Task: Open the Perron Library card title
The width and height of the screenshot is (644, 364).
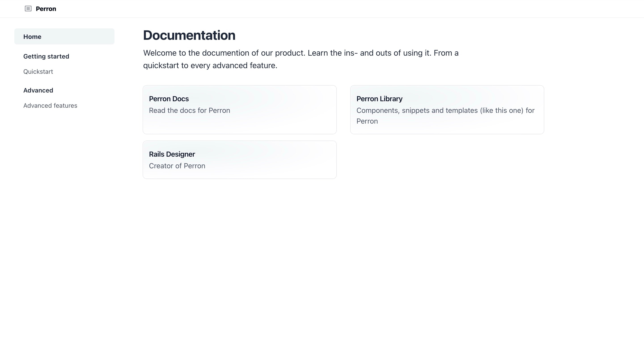Action: coord(379,99)
